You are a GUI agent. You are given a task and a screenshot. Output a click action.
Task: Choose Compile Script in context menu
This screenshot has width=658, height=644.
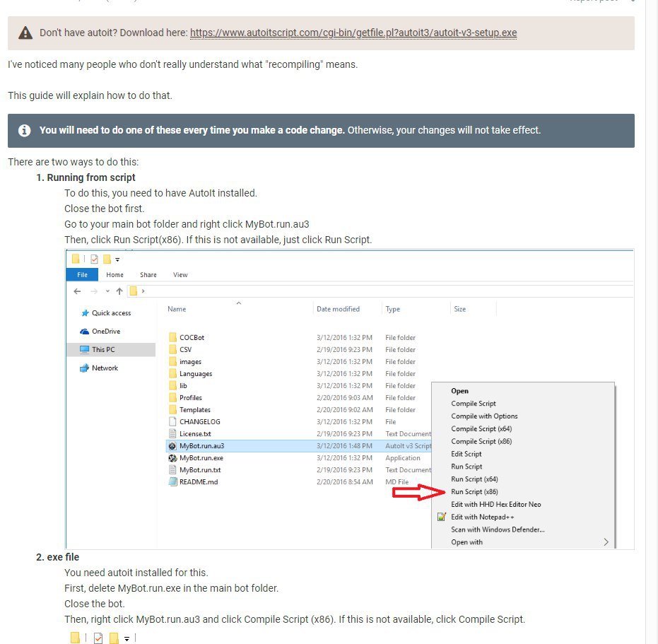click(x=474, y=404)
